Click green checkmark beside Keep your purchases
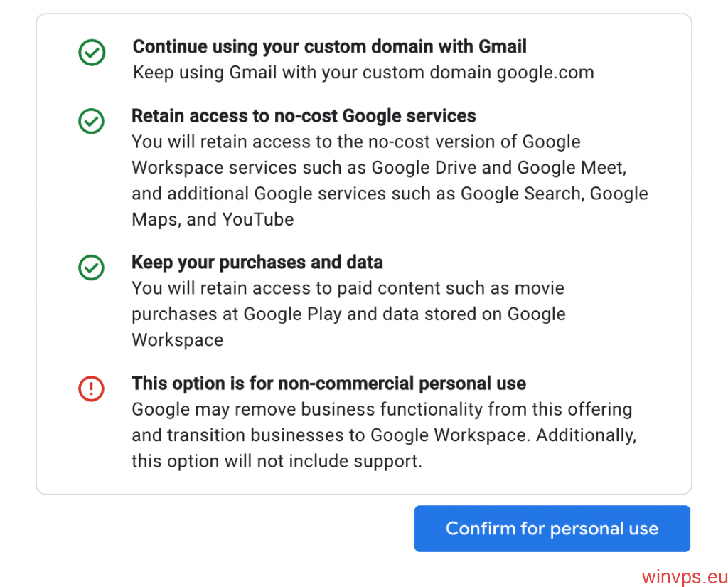This screenshot has height=587, width=728. tap(92, 268)
